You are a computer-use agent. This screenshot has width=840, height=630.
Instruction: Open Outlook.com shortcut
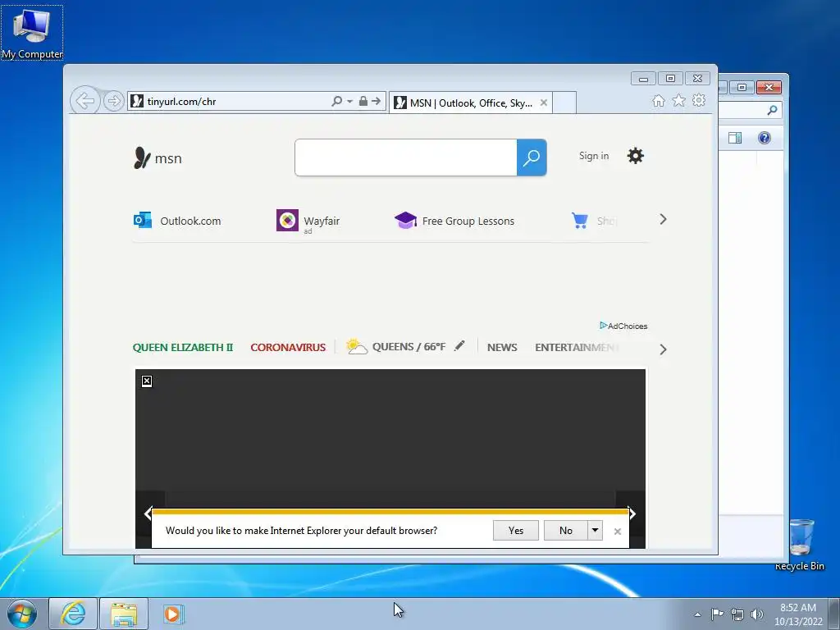click(177, 221)
